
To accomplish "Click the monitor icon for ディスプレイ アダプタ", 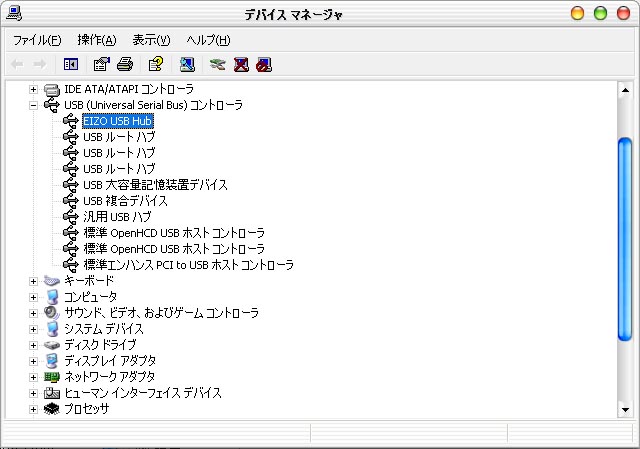I will click(52, 361).
